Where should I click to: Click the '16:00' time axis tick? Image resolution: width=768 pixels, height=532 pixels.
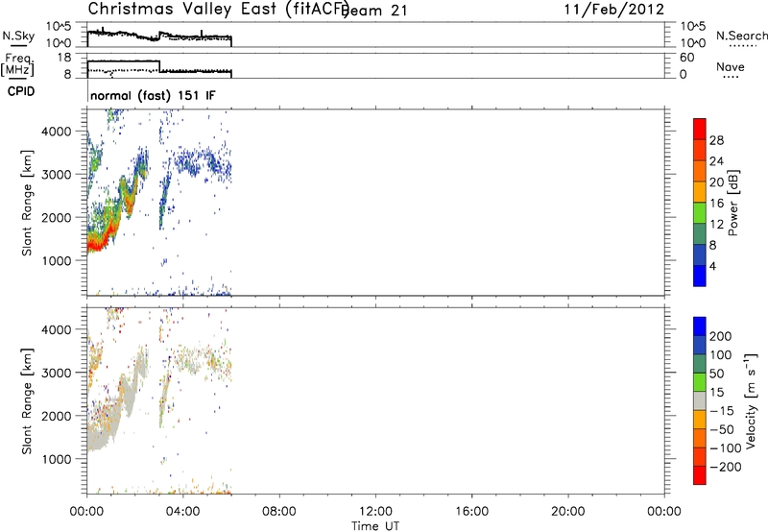(x=471, y=512)
